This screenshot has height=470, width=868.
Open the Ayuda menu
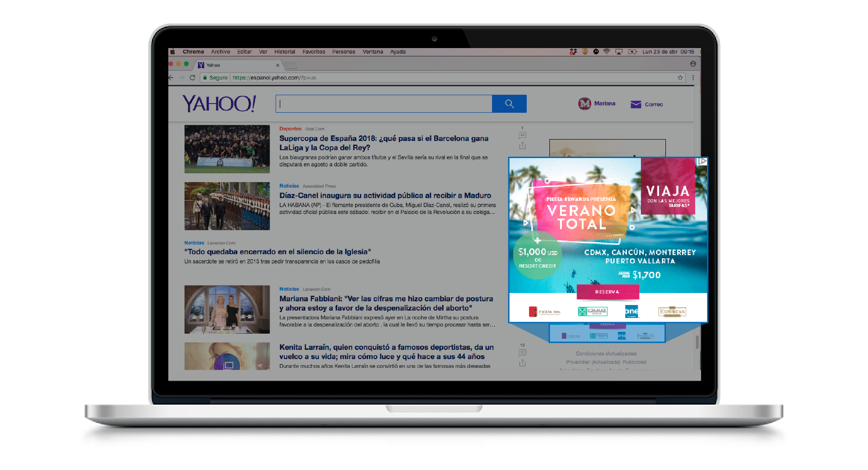point(398,52)
